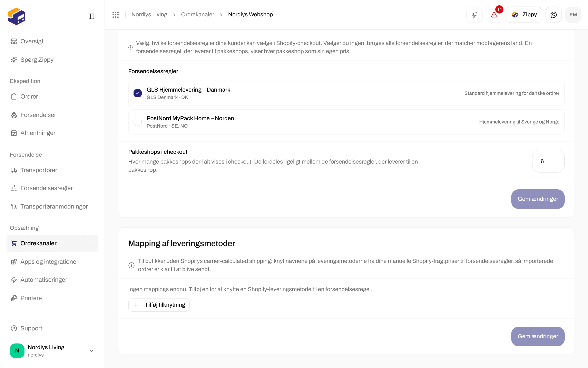Check PostNord MyPack Home – Norden checkbox
Image resolution: width=588 pixels, height=368 pixels.
138,122
